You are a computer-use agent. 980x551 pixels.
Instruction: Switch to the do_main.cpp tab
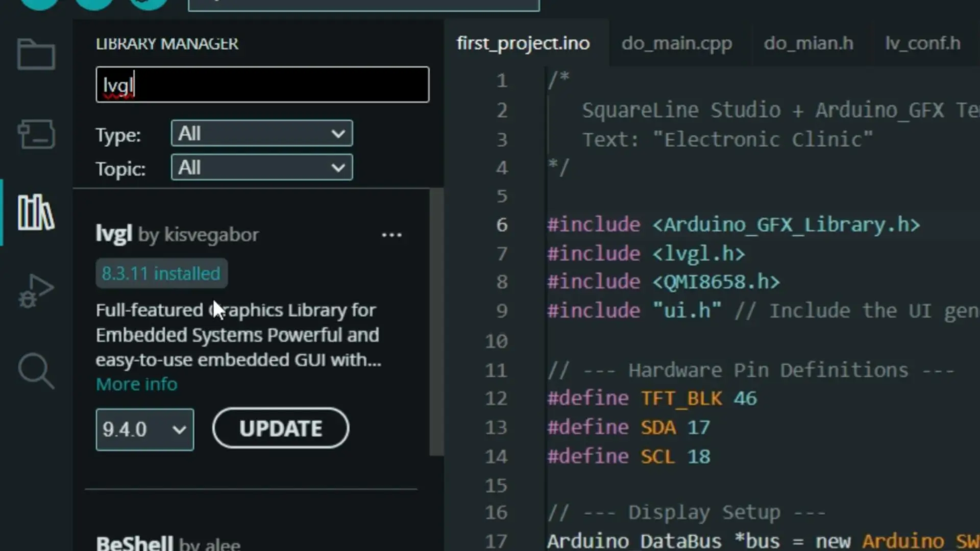pyautogui.click(x=677, y=43)
